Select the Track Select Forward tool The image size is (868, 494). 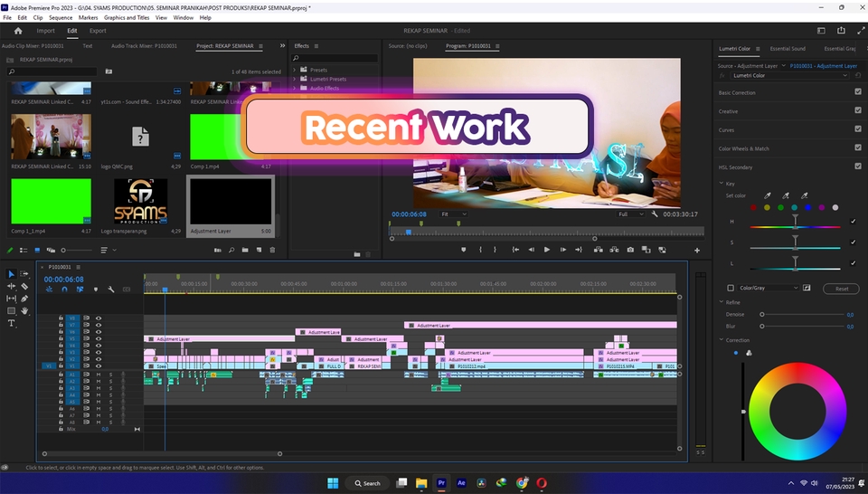pyautogui.click(x=24, y=274)
